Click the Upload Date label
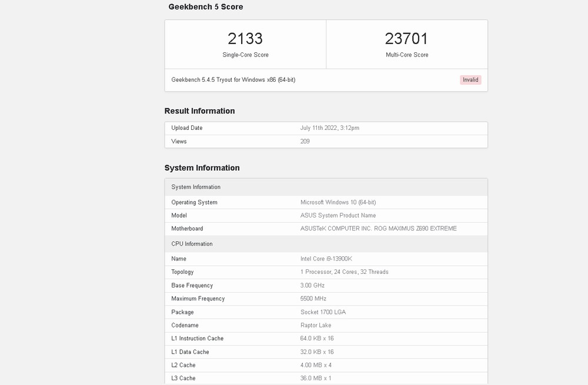Image resolution: width=588 pixels, height=385 pixels. click(x=187, y=128)
